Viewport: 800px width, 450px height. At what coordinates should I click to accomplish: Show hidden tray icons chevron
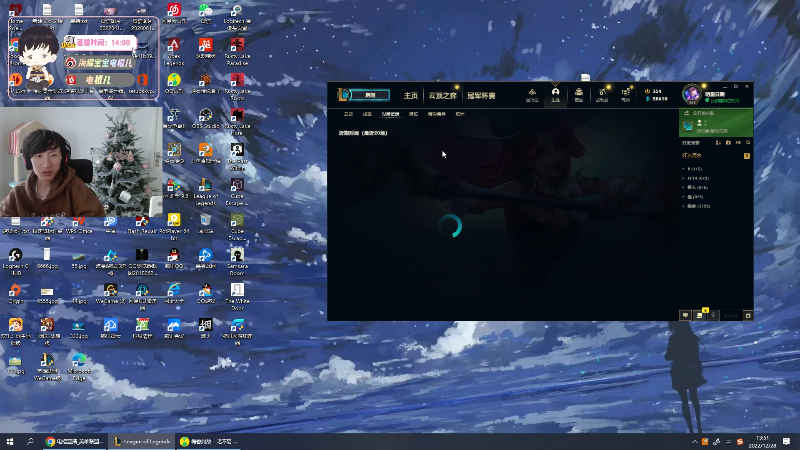(694, 441)
